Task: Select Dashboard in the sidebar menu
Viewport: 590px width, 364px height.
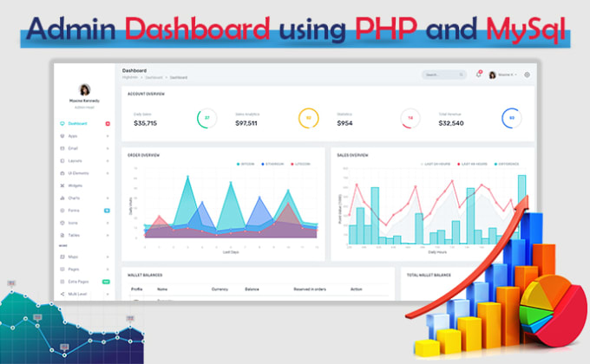Action: click(x=77, y=123)
